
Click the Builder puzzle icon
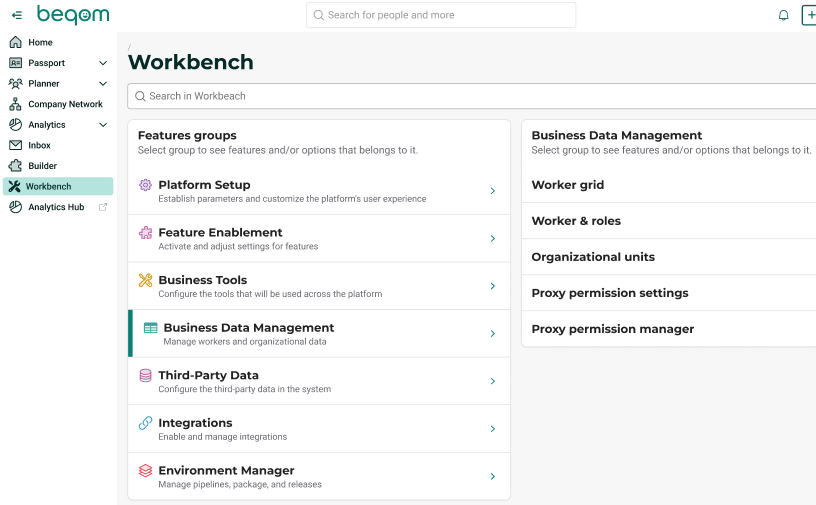[x=15, y=166]
